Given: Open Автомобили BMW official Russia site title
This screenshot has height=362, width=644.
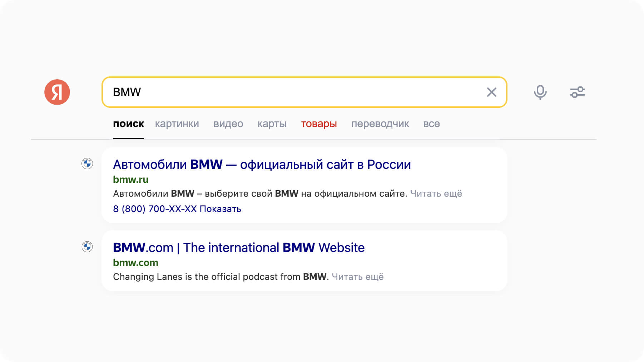Looking at the screenshot, I should 262,165.
